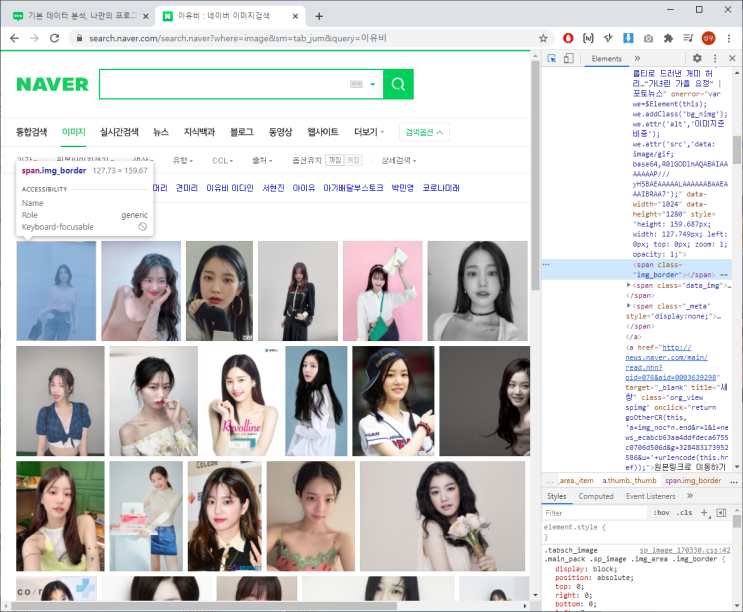Go back to previous page
This screenshot has height=612, width=743.
[x=14, y=38]
